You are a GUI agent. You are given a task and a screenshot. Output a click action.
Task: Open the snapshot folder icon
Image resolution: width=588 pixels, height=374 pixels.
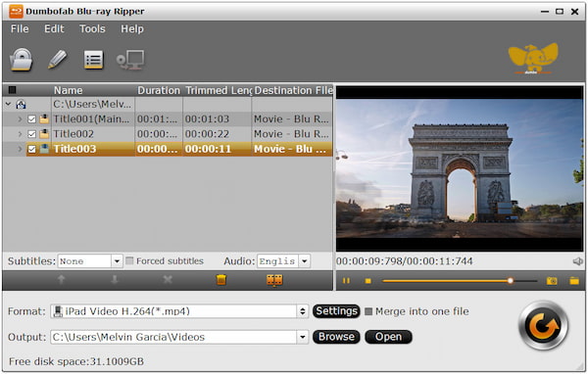click(x=574, y=281)
